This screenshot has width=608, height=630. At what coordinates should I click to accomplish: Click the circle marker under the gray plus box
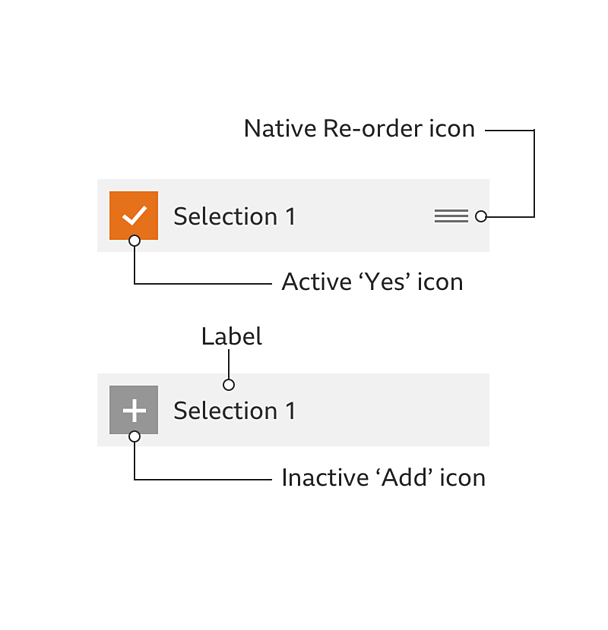click(134, 436)
